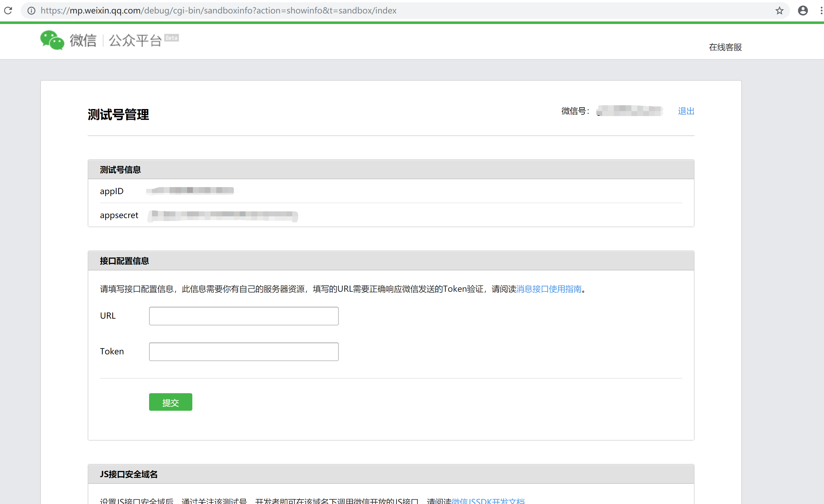This screenshot has height=504, width=824.
Task: Click the green 提交 button
Action: click(x=170, y=402)
